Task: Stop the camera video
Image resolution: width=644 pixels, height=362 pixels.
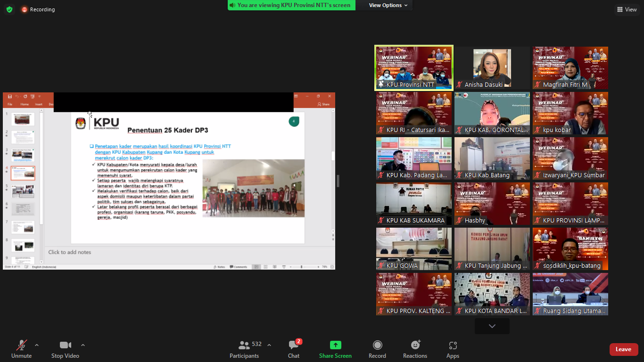Action: click(65, 349)
